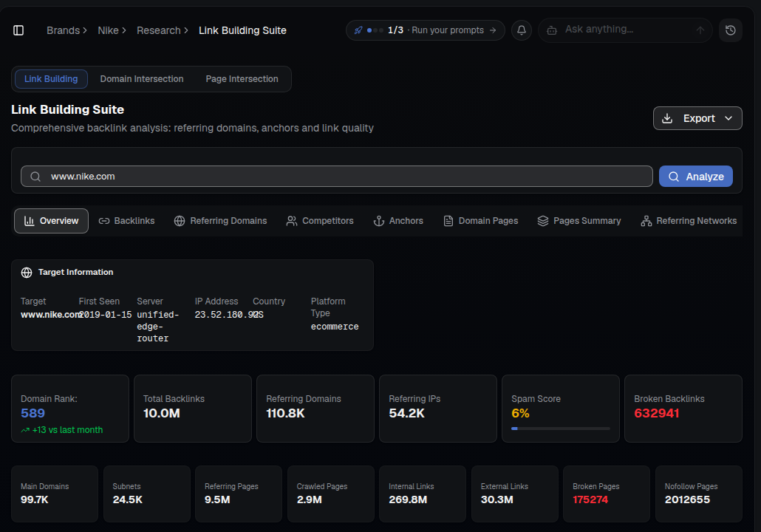Open the Export dropdown
Image resolution: width=761 pixels, height=532 pixels.
point(697,118)
